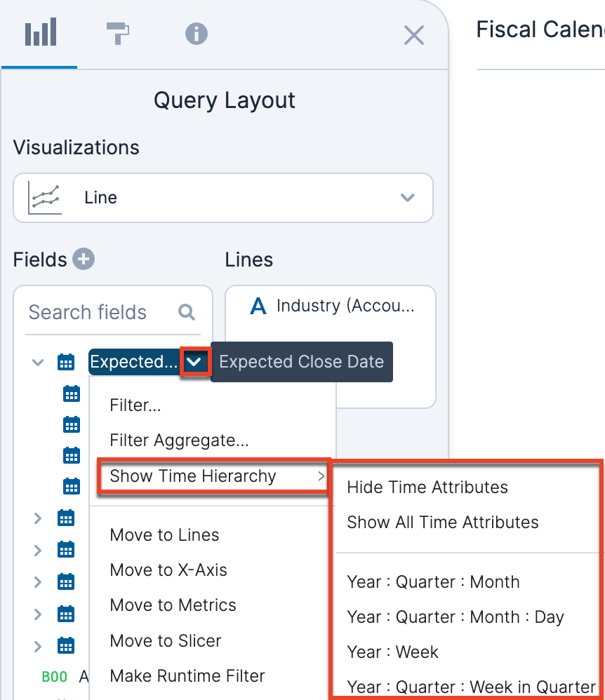Click the Industry attribute 'A' icon in Lines
Viewport: 605px width, 700px height.
[x=258, y=306]
